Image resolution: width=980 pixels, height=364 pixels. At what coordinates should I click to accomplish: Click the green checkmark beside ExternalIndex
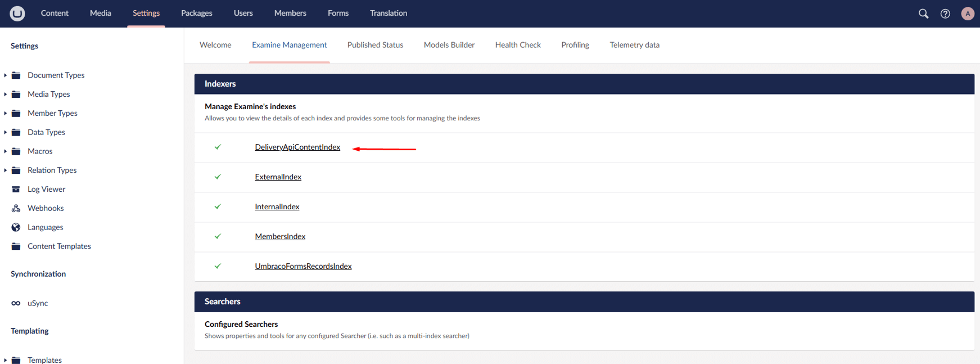point(218,177)
